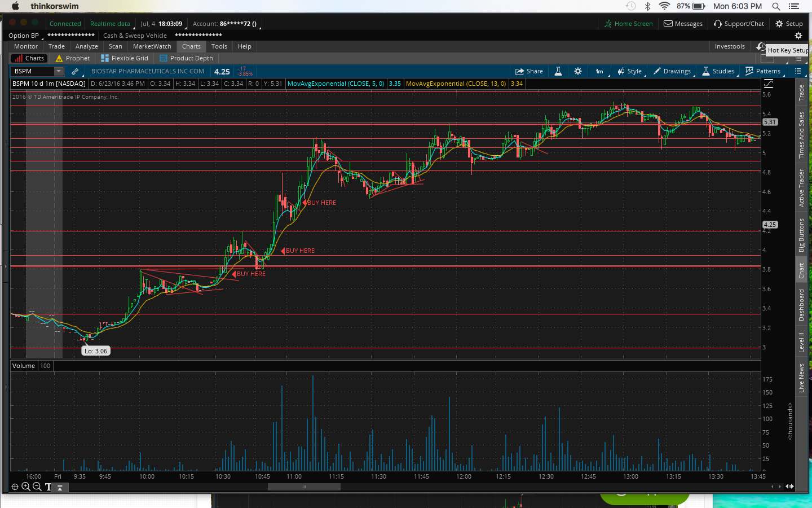Select the Tools main tab
This screenshot has width=812, height=508.
219,46
